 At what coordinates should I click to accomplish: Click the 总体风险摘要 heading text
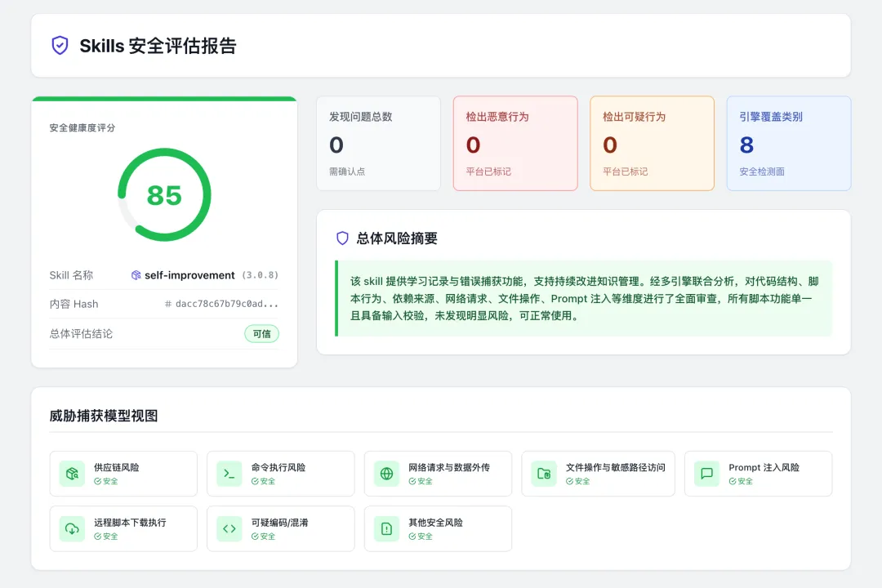pyautogui.click(x=397, y=238)
